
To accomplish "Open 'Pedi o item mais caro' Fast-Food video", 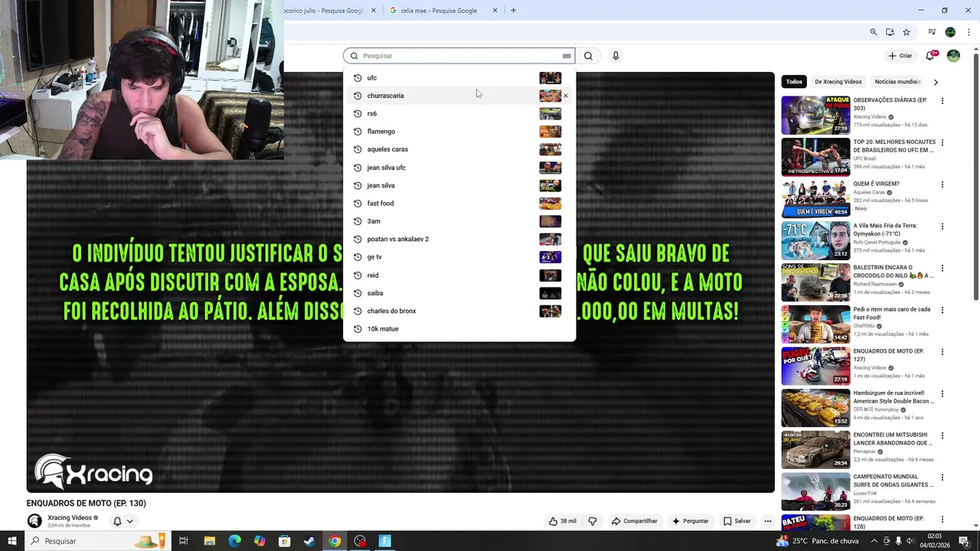I will (x=815, y=324).
